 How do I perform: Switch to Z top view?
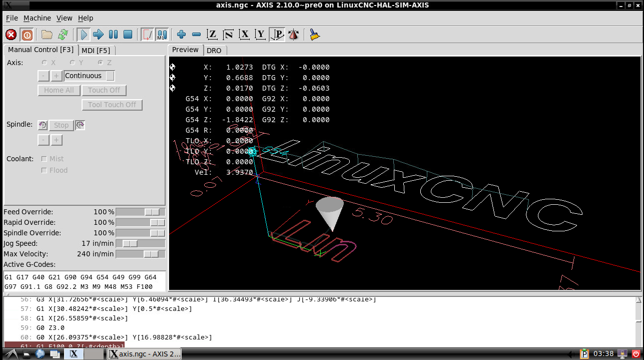212,35
